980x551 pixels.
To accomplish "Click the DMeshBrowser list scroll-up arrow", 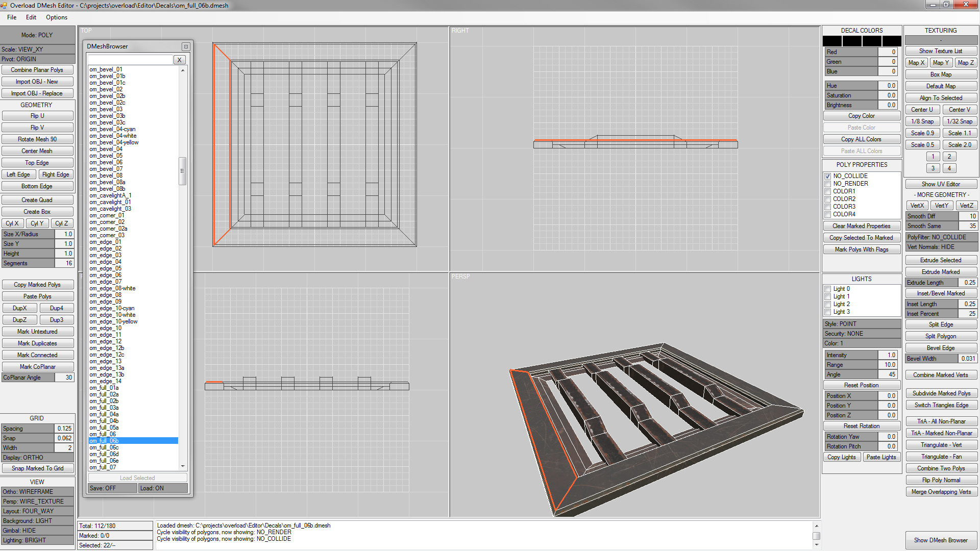I will tap(183, 70).
